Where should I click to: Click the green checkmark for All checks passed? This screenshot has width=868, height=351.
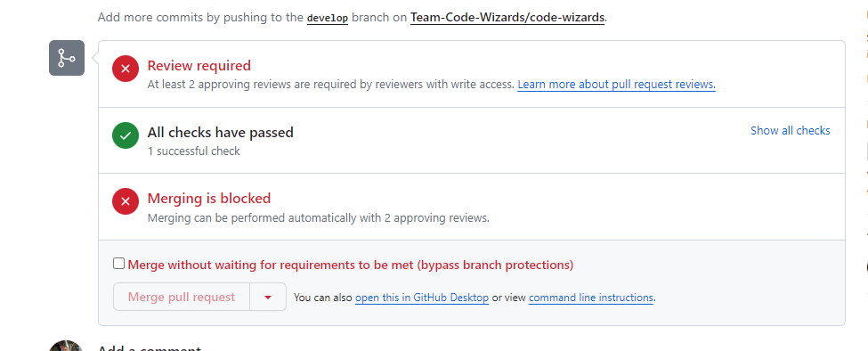coord(126,135)
